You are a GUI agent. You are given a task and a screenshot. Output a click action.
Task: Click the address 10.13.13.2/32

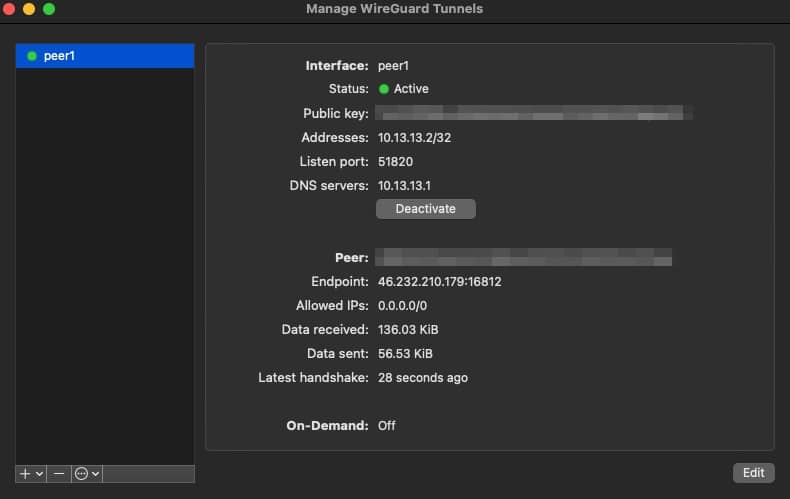[x=415, y=138]
